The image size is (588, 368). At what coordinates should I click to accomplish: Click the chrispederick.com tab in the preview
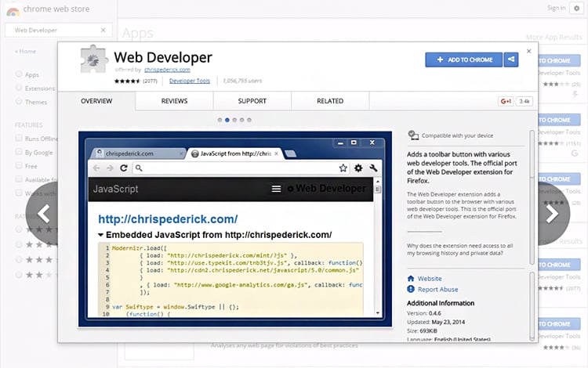138,153
